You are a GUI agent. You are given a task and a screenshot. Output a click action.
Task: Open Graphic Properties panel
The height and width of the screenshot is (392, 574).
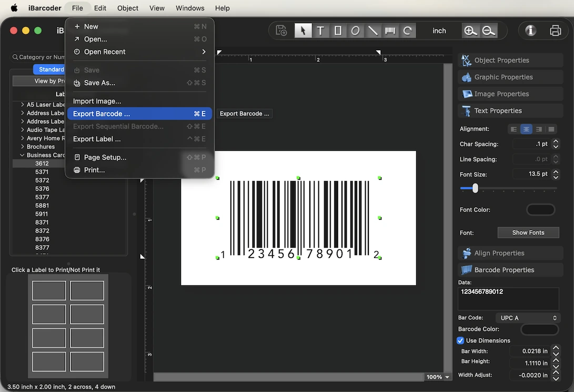click(510, 77)
